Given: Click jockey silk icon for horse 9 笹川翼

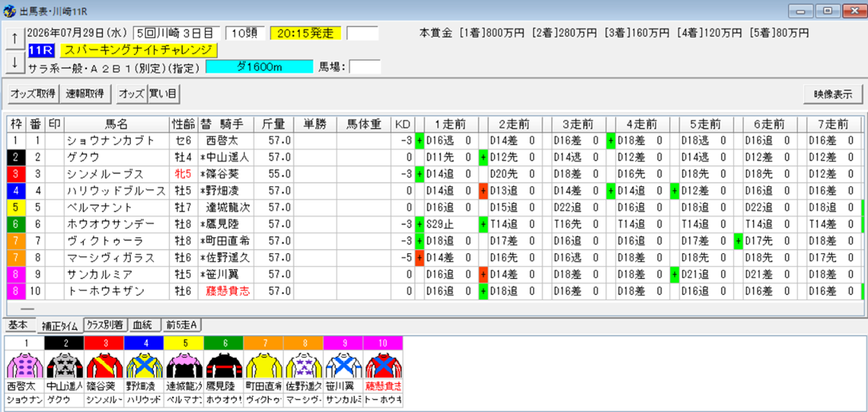Looking at the screenshot, I should pos(343,364).
